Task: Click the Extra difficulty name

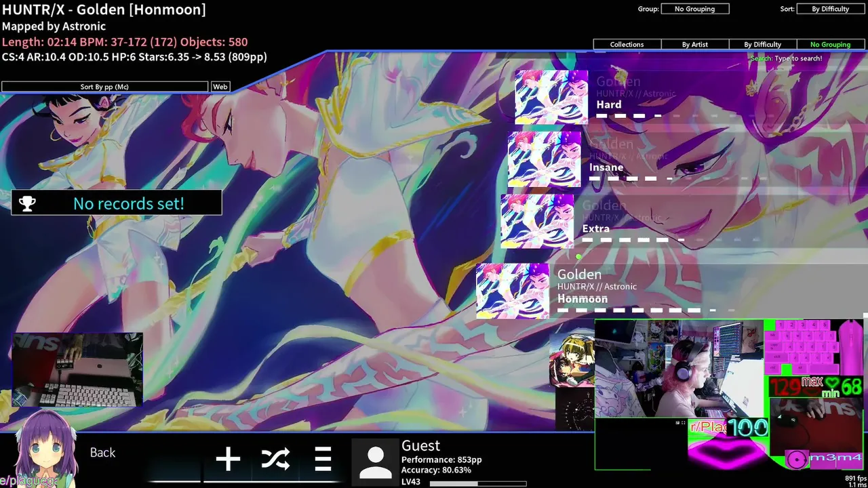Action: click(x=596, y=228)
